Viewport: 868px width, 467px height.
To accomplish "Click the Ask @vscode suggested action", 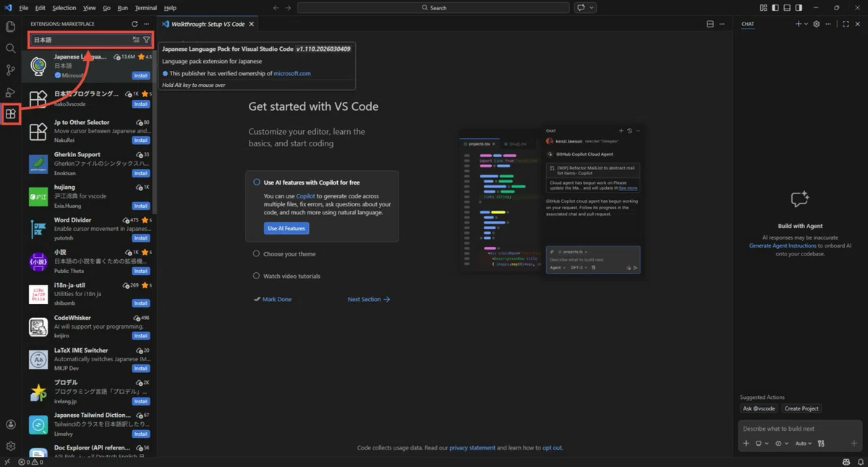I will point(759,408).
